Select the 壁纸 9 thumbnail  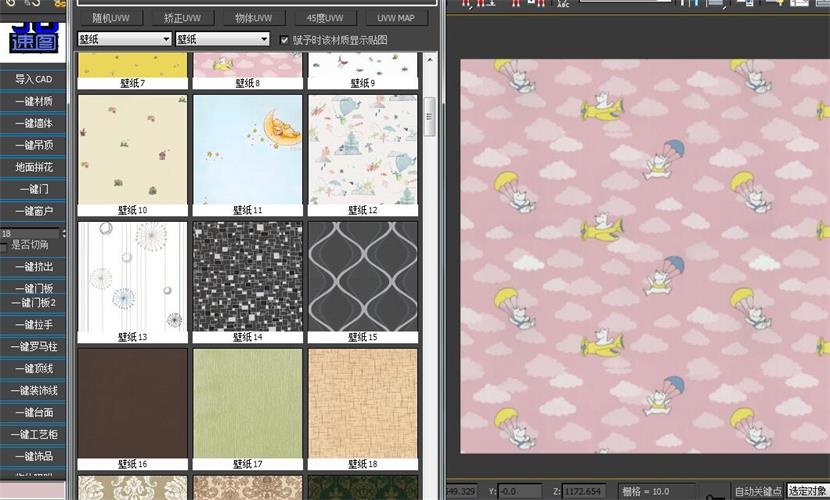363,65
